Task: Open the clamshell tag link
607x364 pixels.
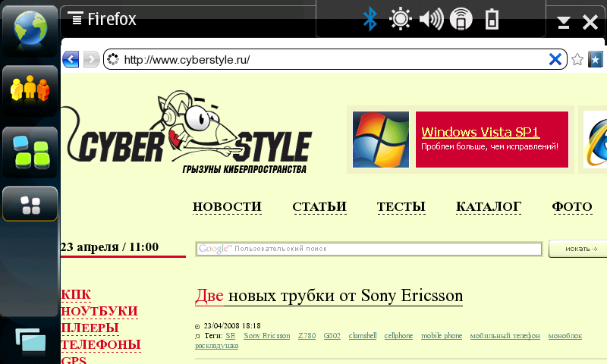Action: tap(363, 336)
